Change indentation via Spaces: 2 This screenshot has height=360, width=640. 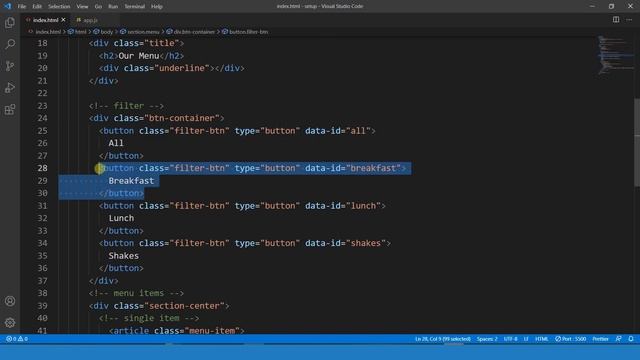(x=487, y=339)
